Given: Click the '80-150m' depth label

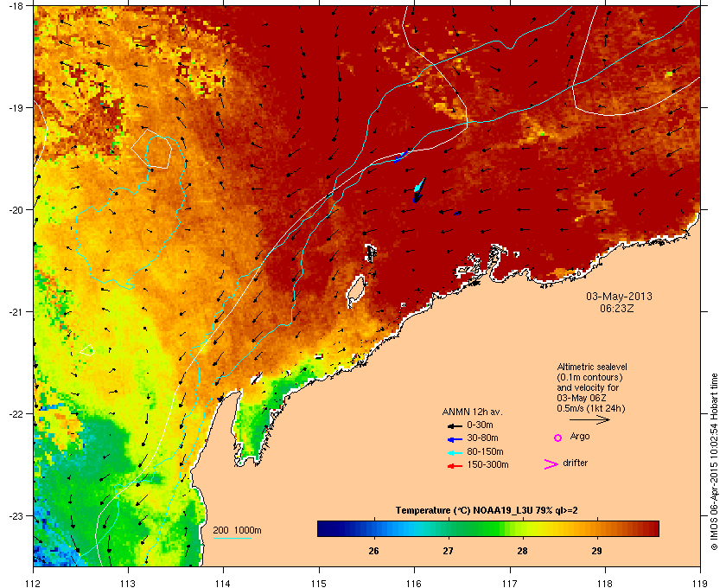Looking at the screenshot, I should click(485, 451).
